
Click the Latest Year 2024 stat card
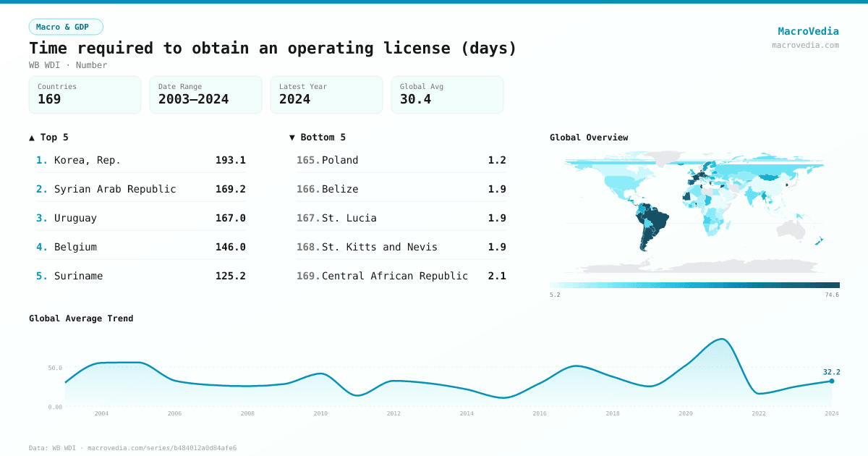pos(326,94)
